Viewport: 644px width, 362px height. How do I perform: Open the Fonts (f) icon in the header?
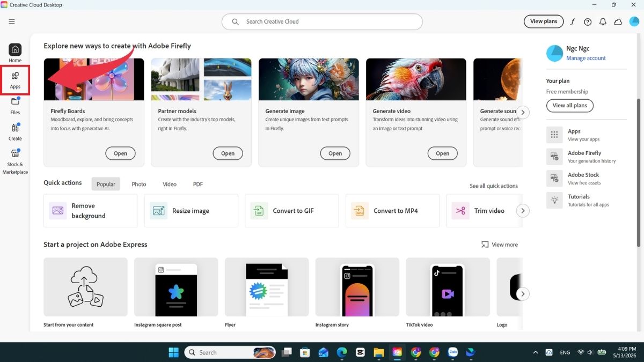click(573, 21)
